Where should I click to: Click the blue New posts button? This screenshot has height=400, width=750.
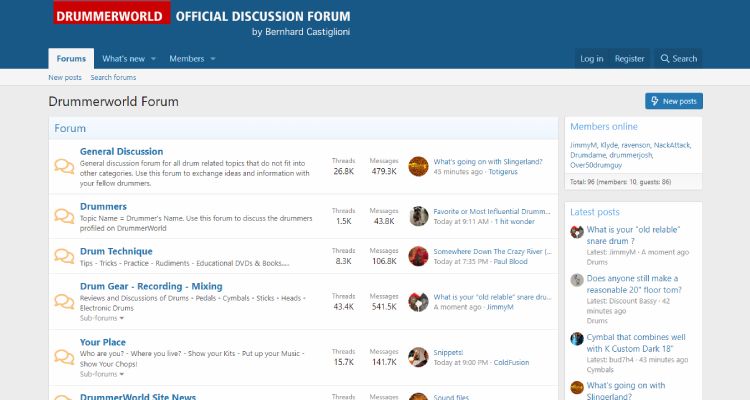click(673, 101)
